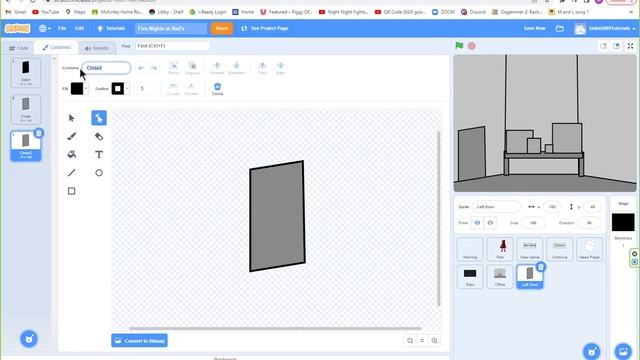Open the Maps bookmark
Viewport: 640px width, 360px height.
76,12
